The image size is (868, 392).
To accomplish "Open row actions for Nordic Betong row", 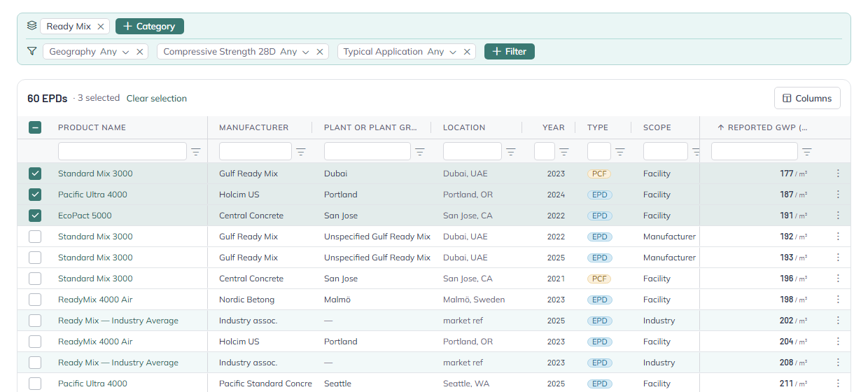I will [838, 300].
